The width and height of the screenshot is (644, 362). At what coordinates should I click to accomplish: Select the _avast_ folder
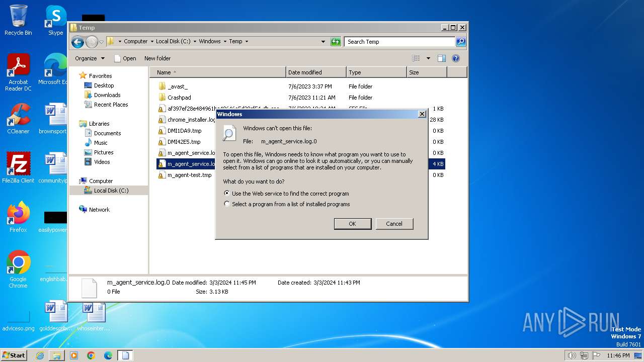[x=177, y=86]
